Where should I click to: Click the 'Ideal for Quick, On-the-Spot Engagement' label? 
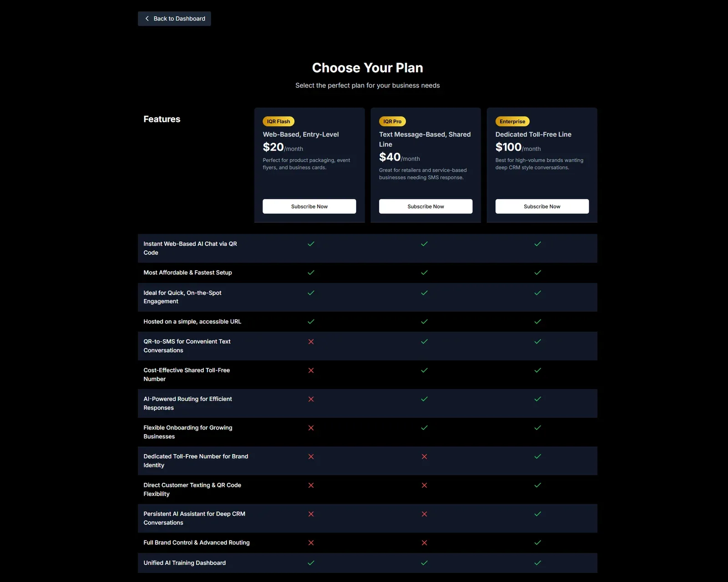(x=182, y=297)
